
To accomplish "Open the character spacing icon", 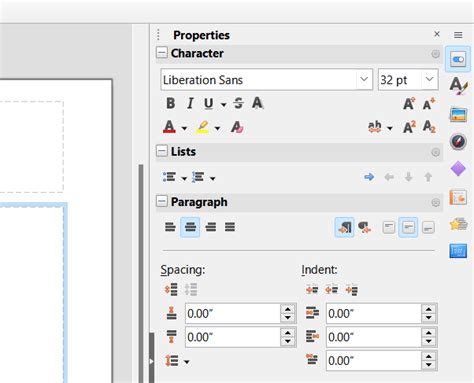I will (375, 127).
